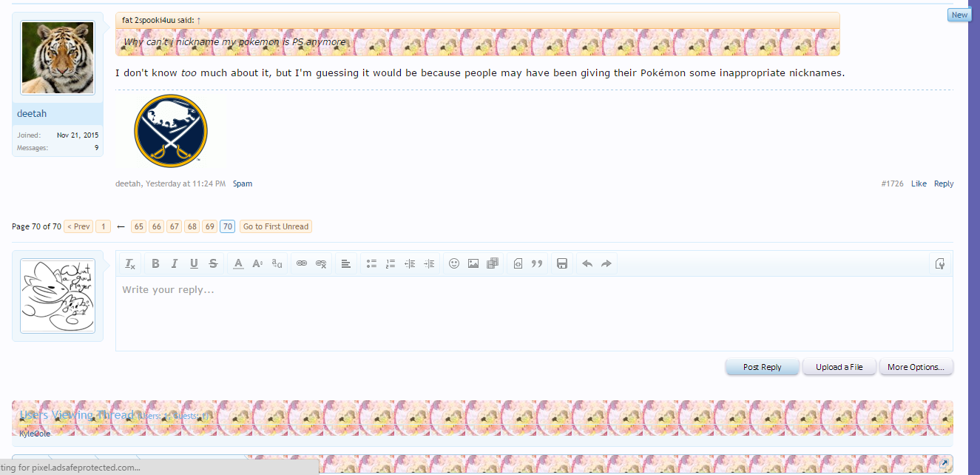Open the smilies picker
This screenshot has height=475, width=980.
[x=454, y=263]
